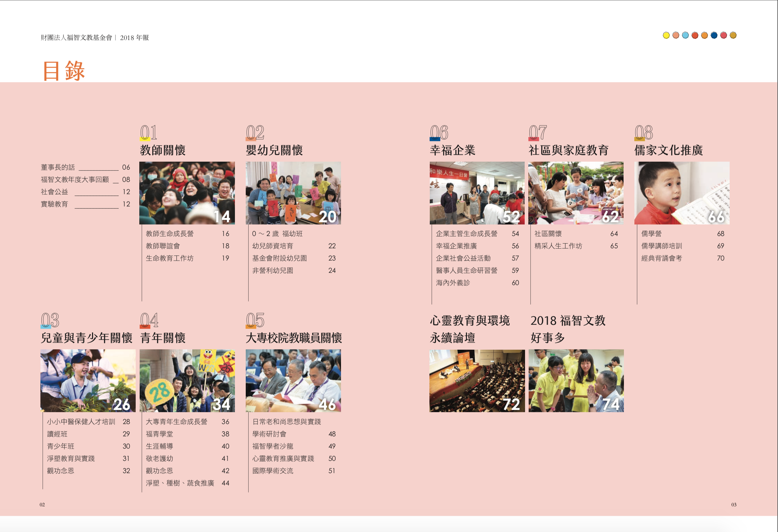Open the 兒童與青少年關懷 photo numbered 26
The height and width of the screenshot is (532, 778).
pos(88,381)
